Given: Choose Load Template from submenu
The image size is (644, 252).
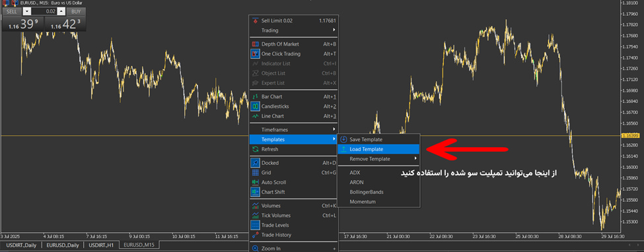Looking at the screenshot, I should (378, 149).
